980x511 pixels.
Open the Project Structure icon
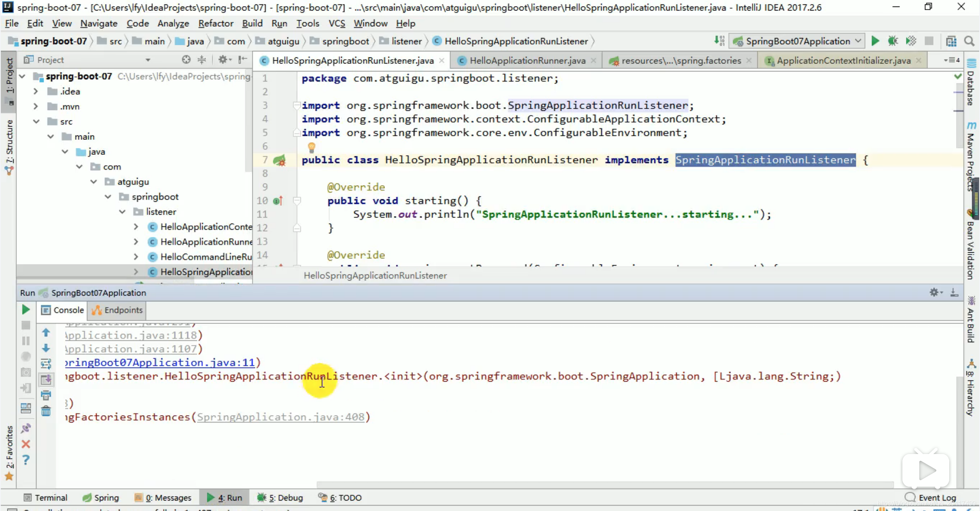coord(951,41)
